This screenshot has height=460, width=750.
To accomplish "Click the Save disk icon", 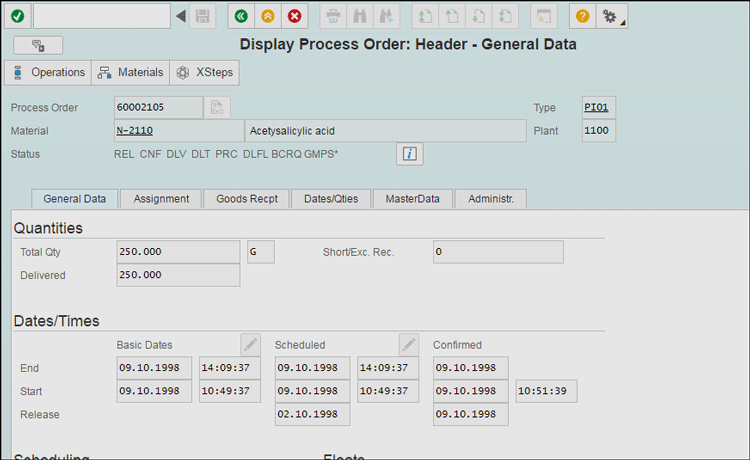I will click(x=203, y=16).
